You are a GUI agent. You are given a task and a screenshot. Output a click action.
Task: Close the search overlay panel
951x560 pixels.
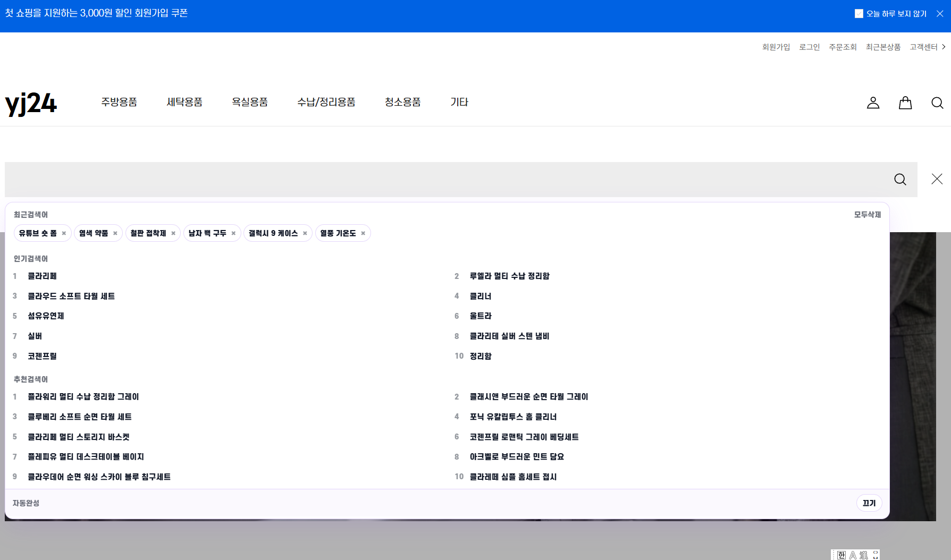(x=936, y=179)
